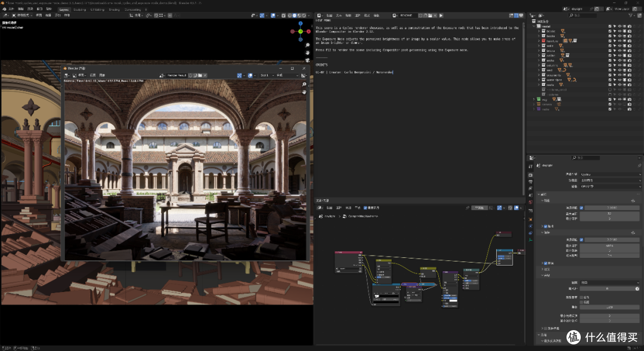Click new collection icon in outliner
Screen dimensions: 644x351
(x=639, y=15)
